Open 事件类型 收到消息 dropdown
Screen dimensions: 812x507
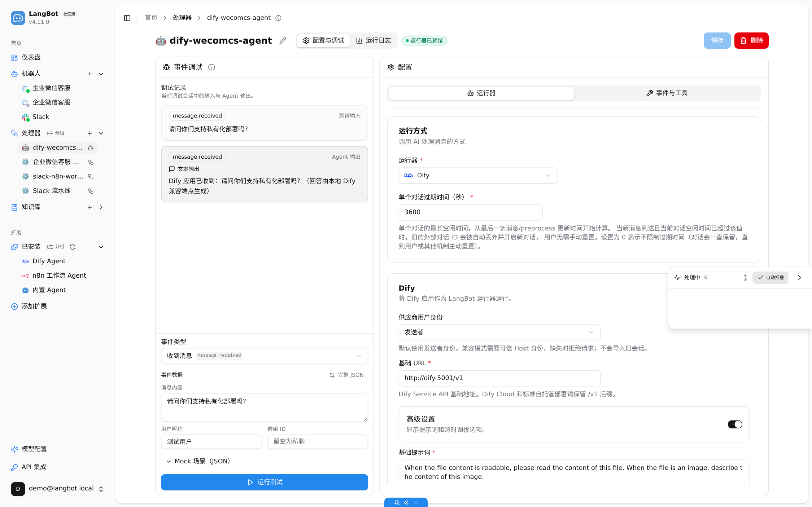pyautogui.click(x=264, y=356)
